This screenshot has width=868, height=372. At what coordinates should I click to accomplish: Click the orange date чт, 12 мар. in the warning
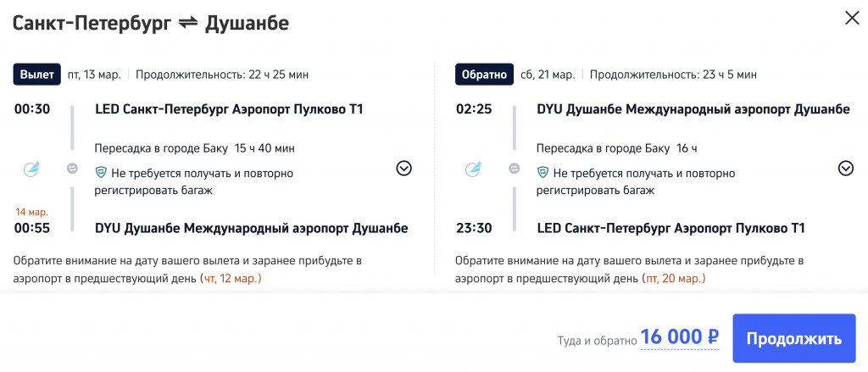pos(231,278)
